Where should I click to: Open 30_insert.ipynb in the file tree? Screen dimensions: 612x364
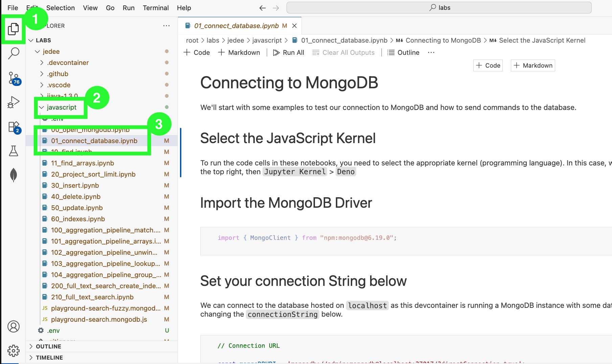coord(75,185)
